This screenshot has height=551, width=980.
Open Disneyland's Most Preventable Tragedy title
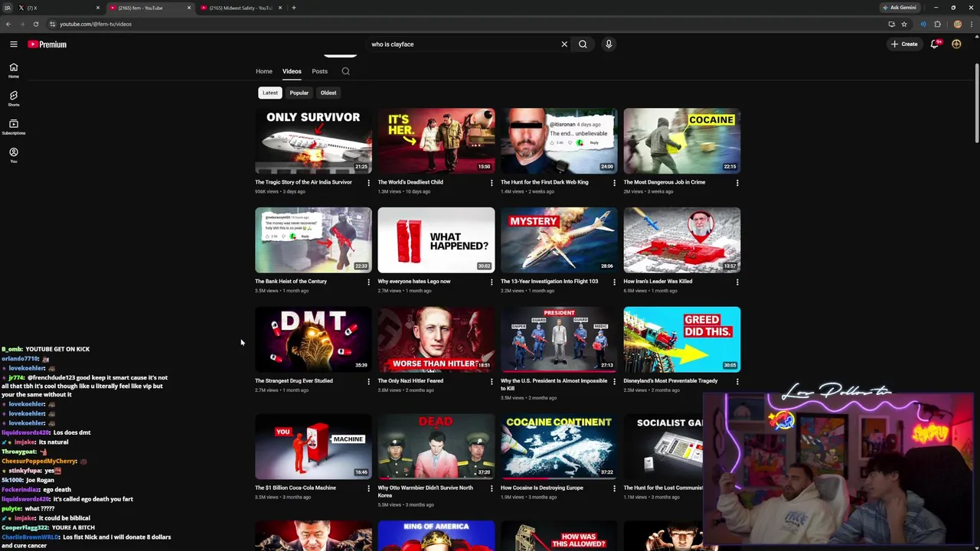pos(671,381)
